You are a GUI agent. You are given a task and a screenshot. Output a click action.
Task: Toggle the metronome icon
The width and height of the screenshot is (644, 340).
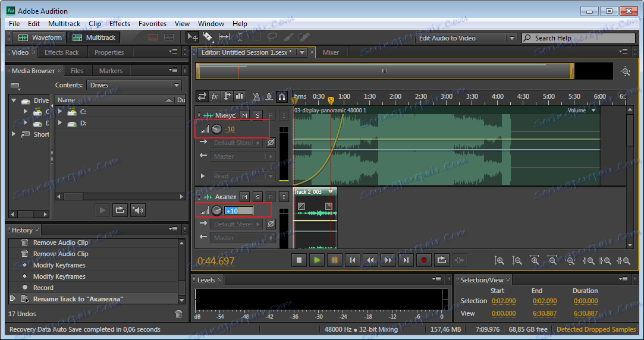255,96
